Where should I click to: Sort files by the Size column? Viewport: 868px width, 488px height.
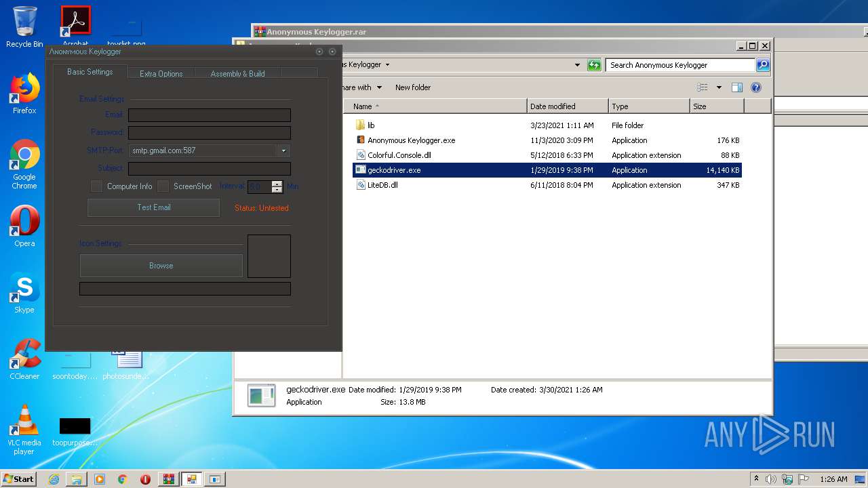click(x=717, y=106)
